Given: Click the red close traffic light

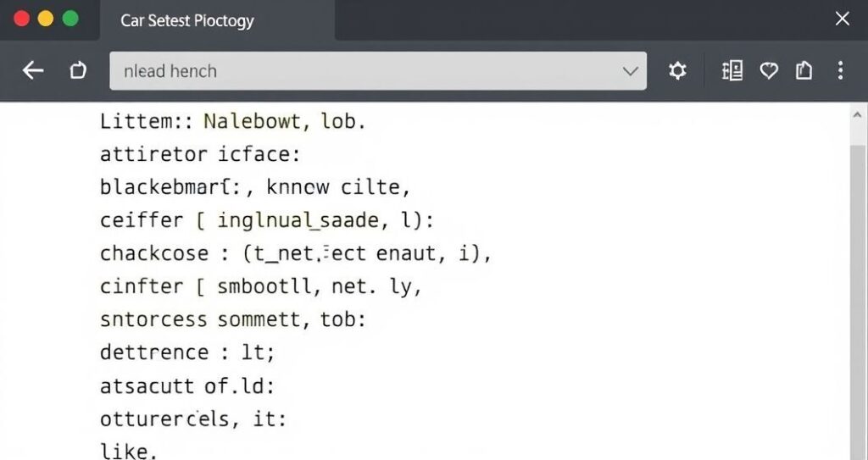Looking at the screenshot, I should pos(22,19).
